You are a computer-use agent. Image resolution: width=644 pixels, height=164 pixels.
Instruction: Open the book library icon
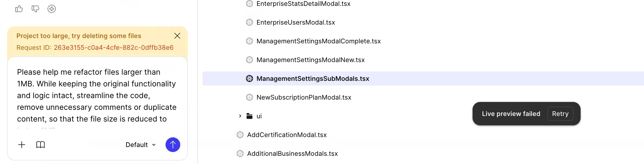click(41, 145)
